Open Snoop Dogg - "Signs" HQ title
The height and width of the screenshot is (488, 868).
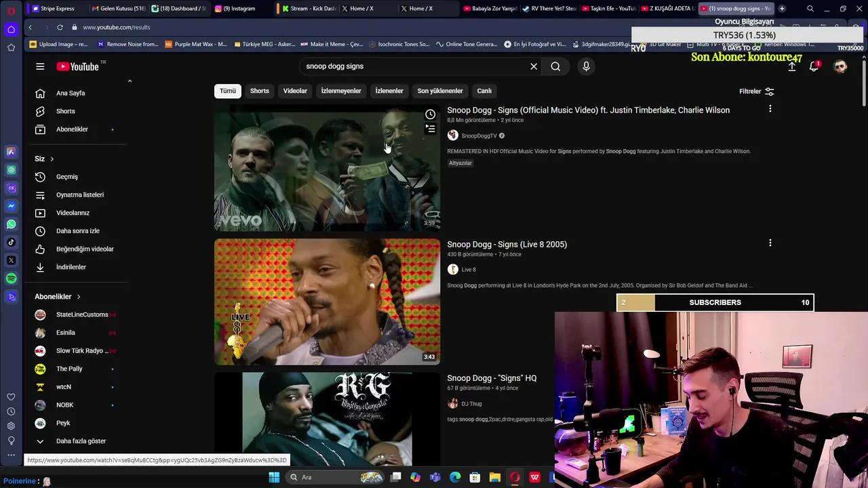point(492,378)
